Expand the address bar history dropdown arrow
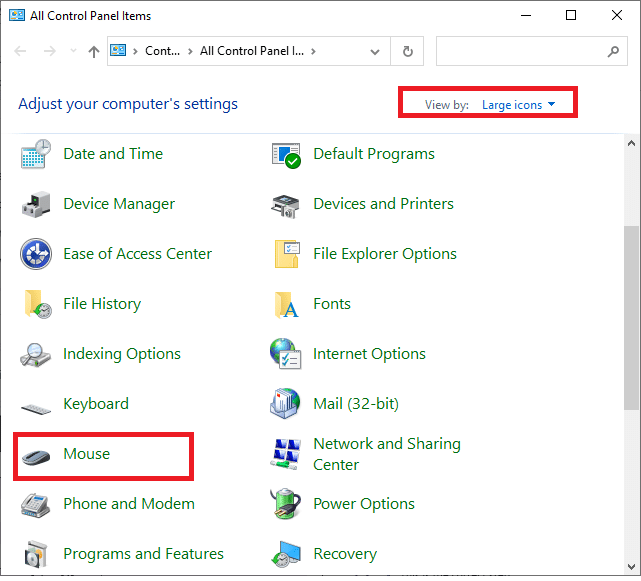 pyautogui.click(x=374, y=51)
